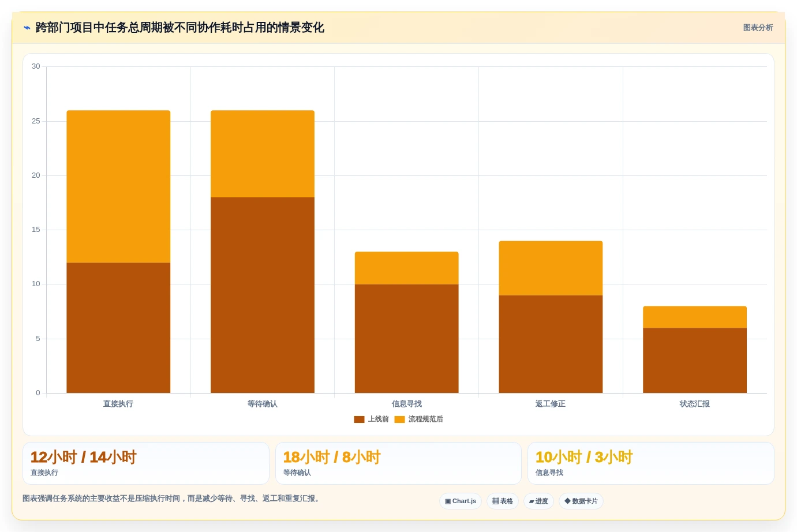The height and width of the screenshot is (532, 797).
Task: Select the 进度 chip
Action: point(538,501)
